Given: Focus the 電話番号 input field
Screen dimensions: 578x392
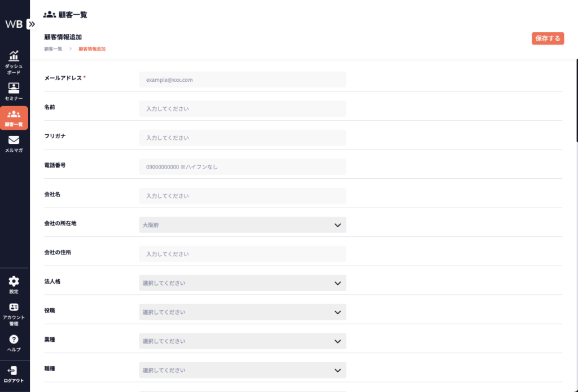Looking at the screenshot, I should click(x=243, y=167).
